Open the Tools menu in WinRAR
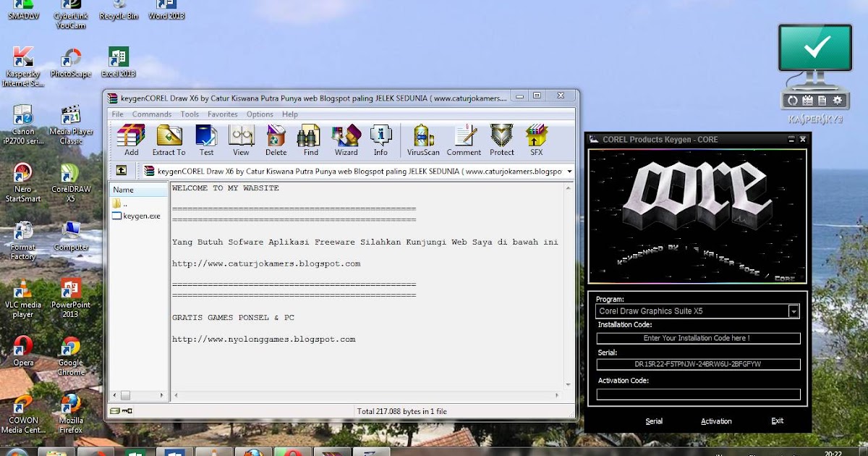Viewport: 868px width, 456px height. click(190, 114)
